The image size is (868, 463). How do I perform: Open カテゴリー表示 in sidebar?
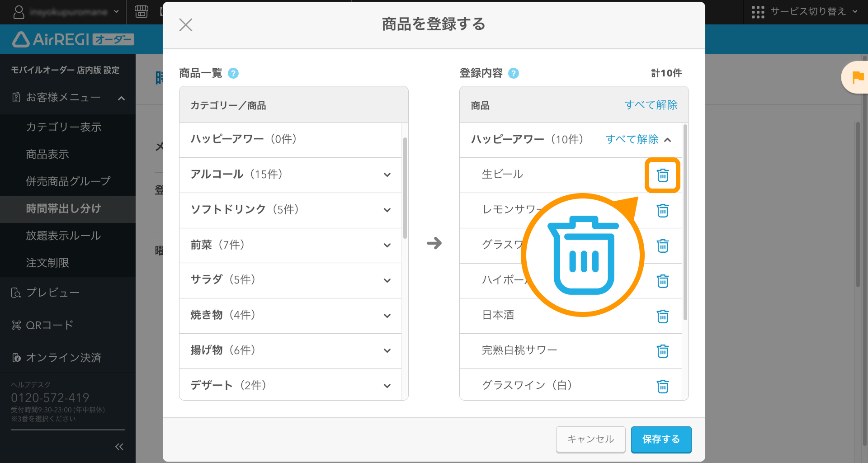click(x=64, y=127)
